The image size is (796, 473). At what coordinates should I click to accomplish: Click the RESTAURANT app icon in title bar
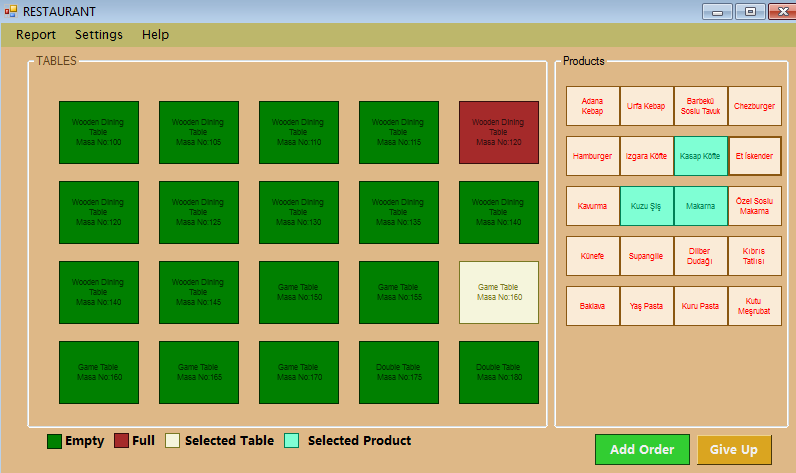pos(11,11)
